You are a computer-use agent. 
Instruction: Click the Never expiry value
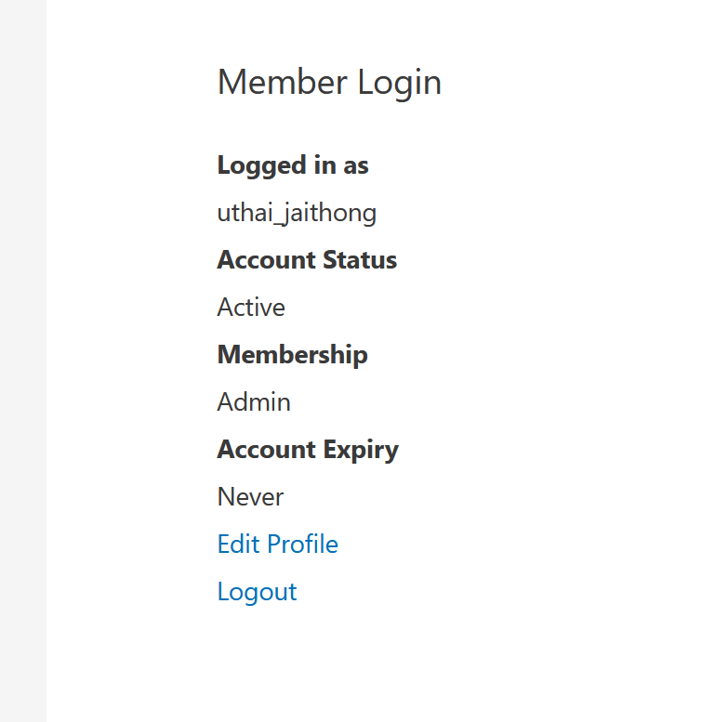point(250,497)
